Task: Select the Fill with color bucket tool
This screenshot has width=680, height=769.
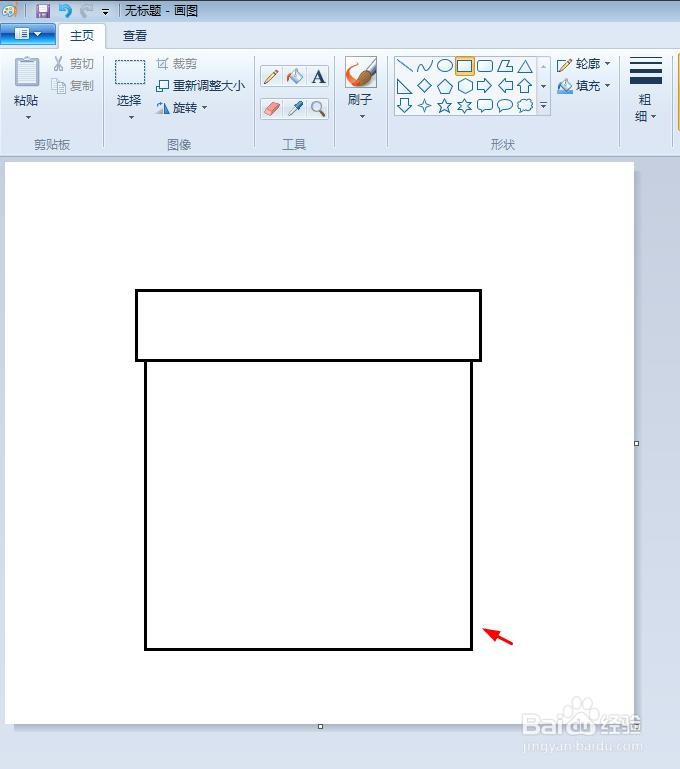Action: [295, 77]
